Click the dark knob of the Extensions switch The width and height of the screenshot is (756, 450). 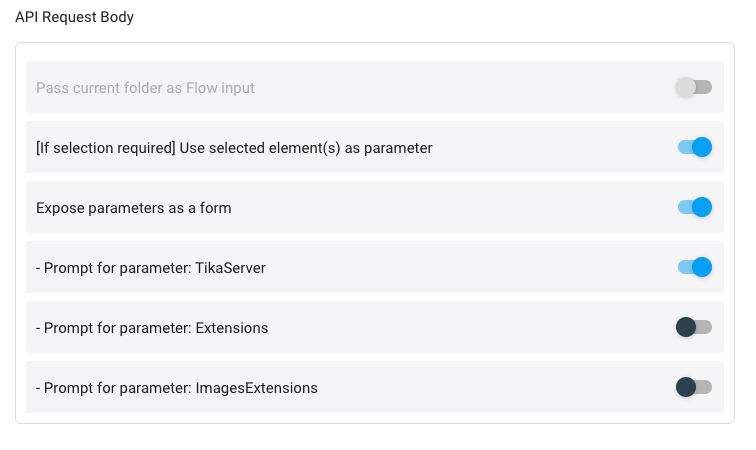tap(686, 327)
